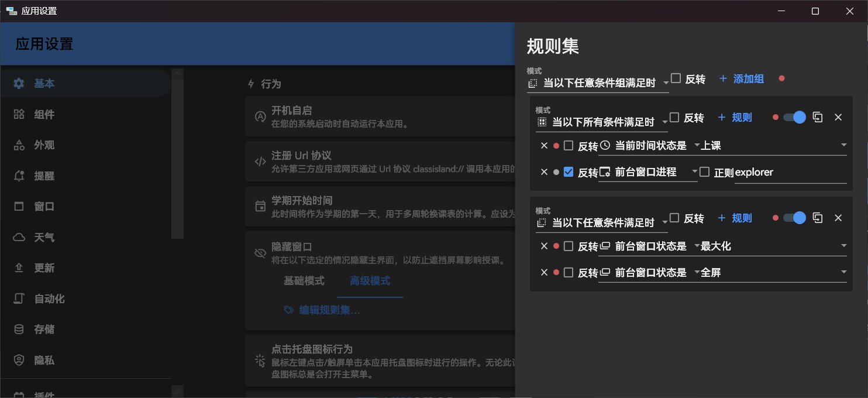Click the sidebar scrollbar up arrow

tap(177, 74)
